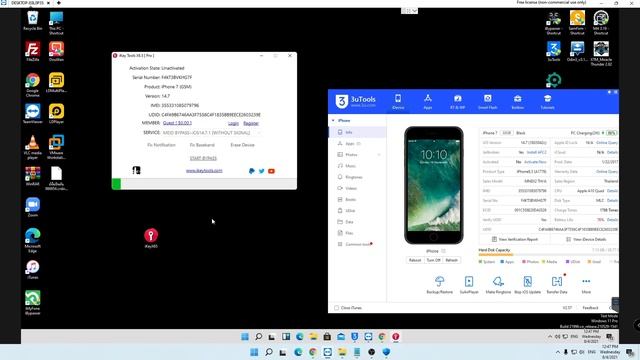Image resolution: width=640 pixels, height=360 pixels.
Task: Open the Apps tab in 3uTools header
Action: (428, 102)
